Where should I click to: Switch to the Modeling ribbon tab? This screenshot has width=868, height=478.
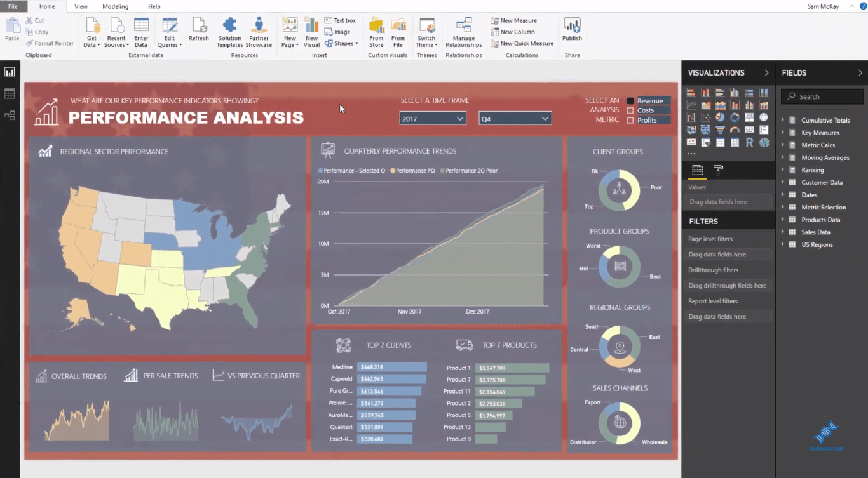point(115,6)
